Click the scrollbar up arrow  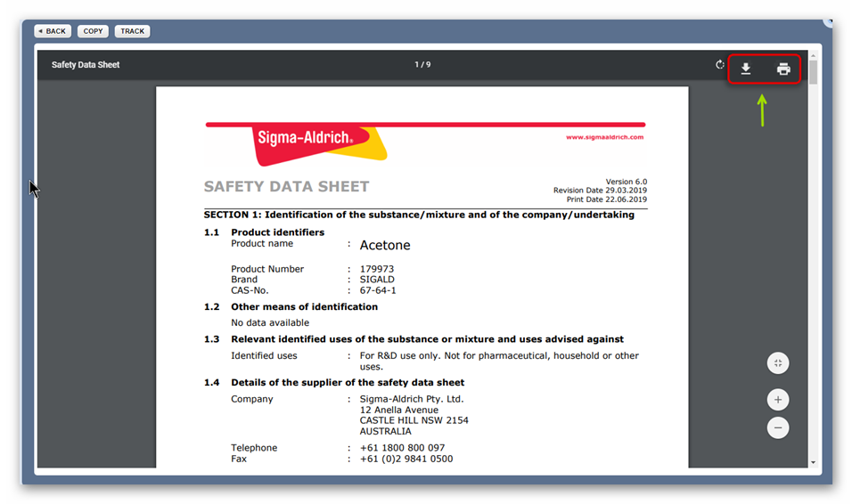pyautogui.click(x=813, y=55)
